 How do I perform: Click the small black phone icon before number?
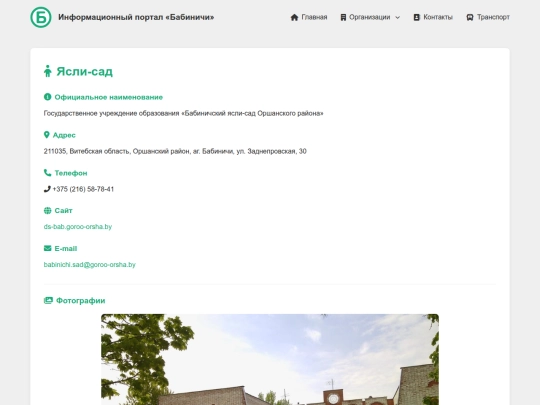pos(47,189)
